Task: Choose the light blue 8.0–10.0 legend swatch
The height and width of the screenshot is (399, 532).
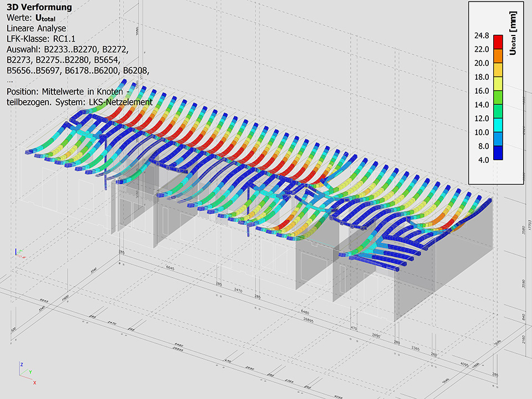Action: coord(498,139)
